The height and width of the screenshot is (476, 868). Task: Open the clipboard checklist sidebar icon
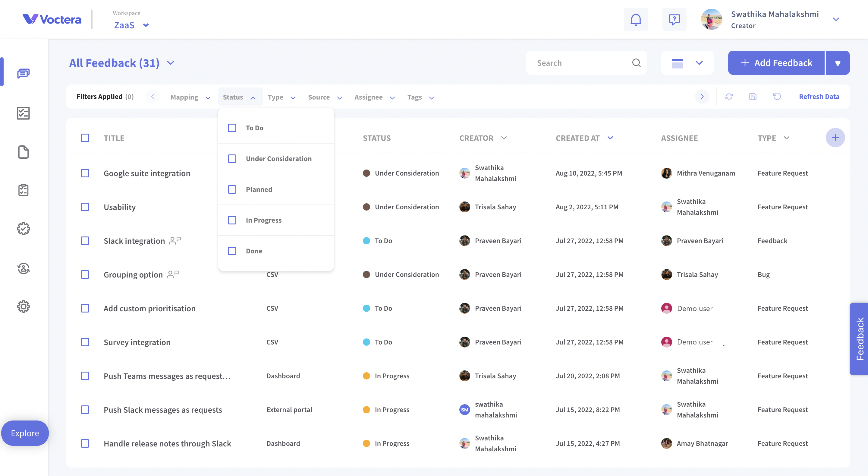point(23,190)
